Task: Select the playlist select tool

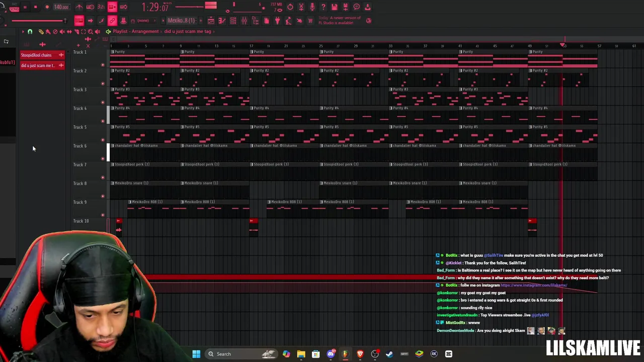Action: pyautogui.click(x=84, y=32)
